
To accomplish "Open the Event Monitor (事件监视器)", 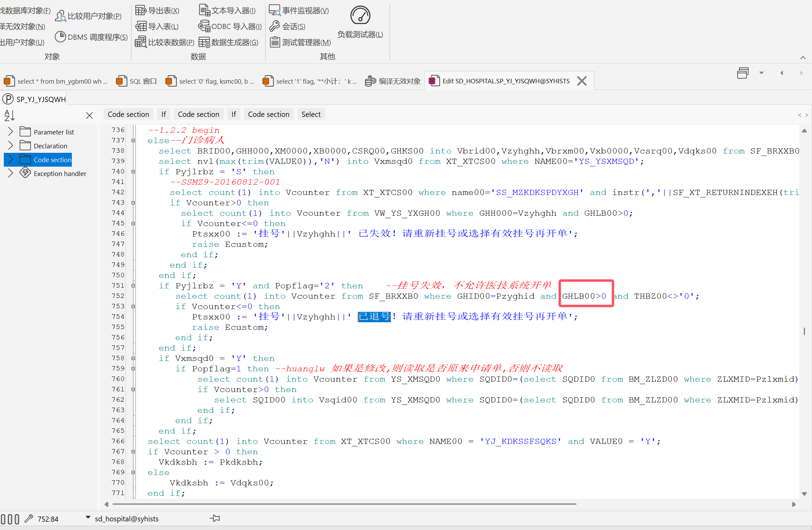I will (275, 10).
